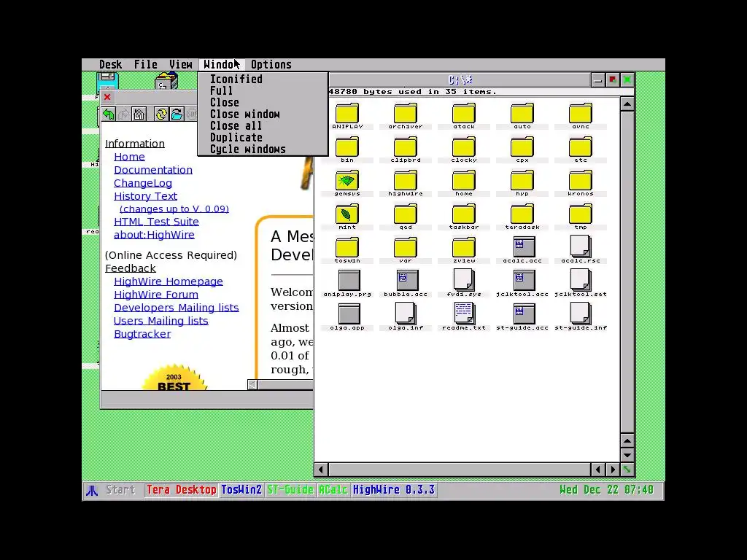Image resolution: width=747 pixels, height=560 pixels.
Task: Select the fvdi.sys file
Action: point(463,284)
